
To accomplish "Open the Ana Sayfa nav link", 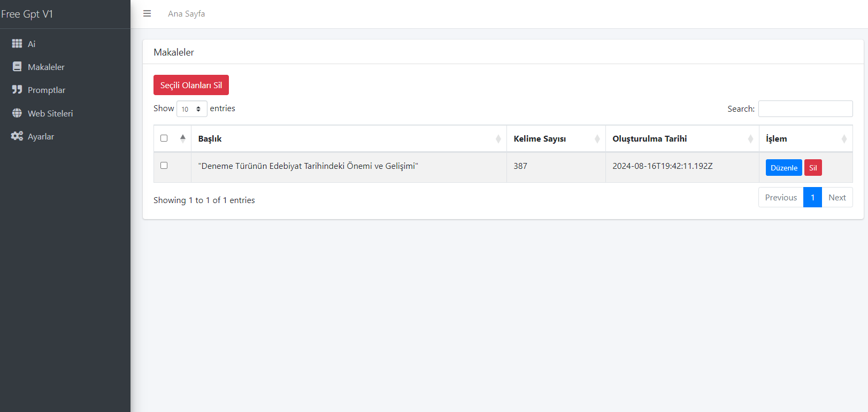I will click(186, 14).
